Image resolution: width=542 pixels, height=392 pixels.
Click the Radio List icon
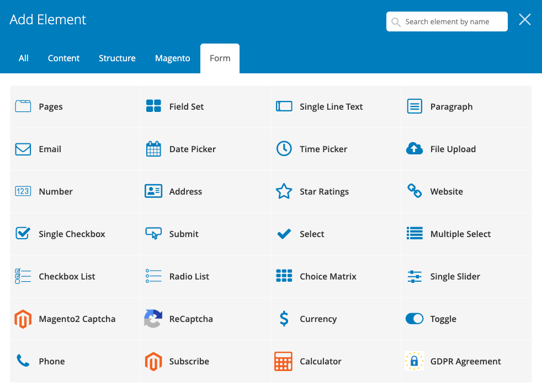point(153,276)
